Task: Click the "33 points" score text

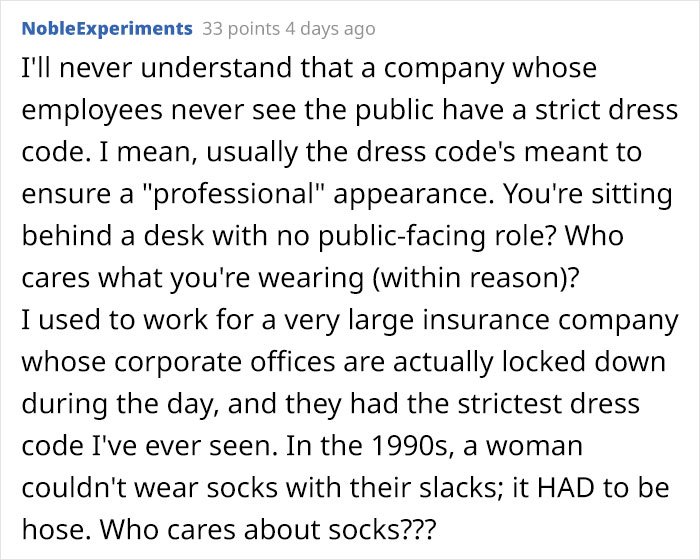Action: pyautogui.click(x=241, y=29)
